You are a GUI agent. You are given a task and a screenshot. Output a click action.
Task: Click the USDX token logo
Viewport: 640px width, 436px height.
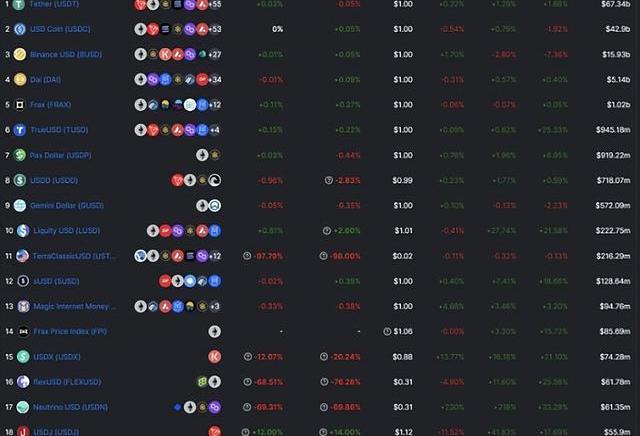[x=20, y=356]
